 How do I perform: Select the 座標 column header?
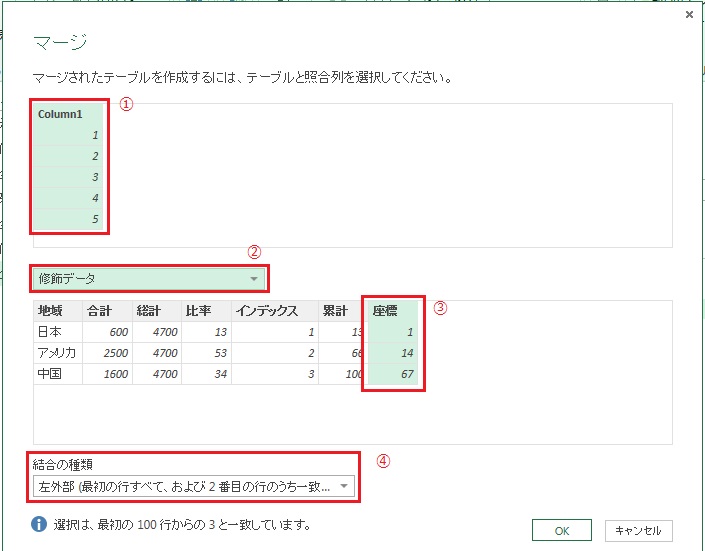tap(393, 311)
